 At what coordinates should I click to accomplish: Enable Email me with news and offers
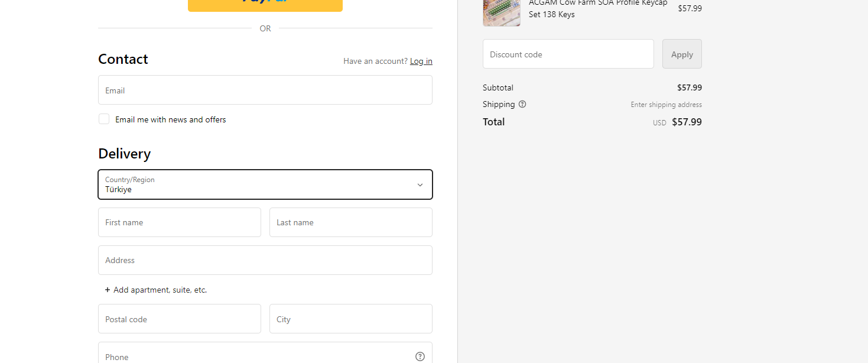click(104, 119)
